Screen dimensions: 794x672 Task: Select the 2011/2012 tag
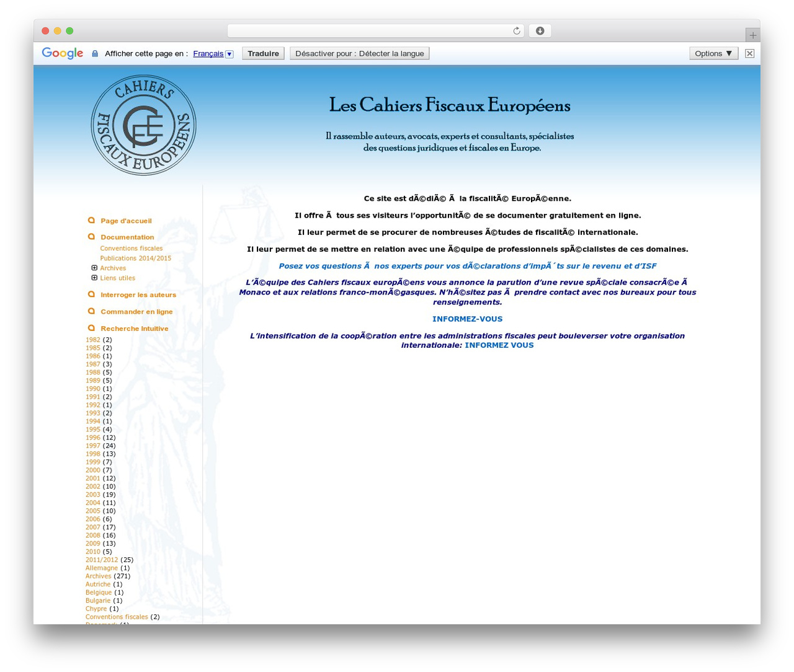click(x=102, y=560)
